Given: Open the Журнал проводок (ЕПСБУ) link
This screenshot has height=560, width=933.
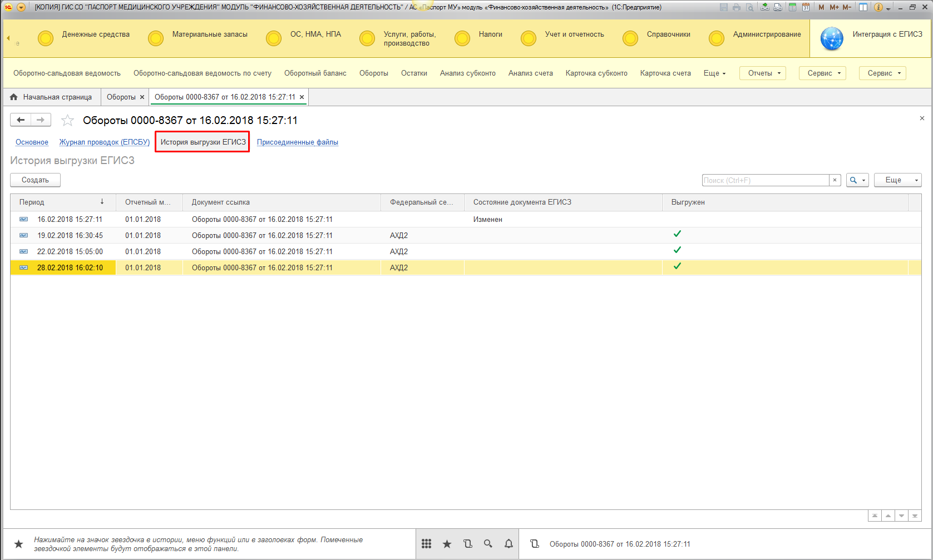Looking at the screenshot, I should [105, 142].
